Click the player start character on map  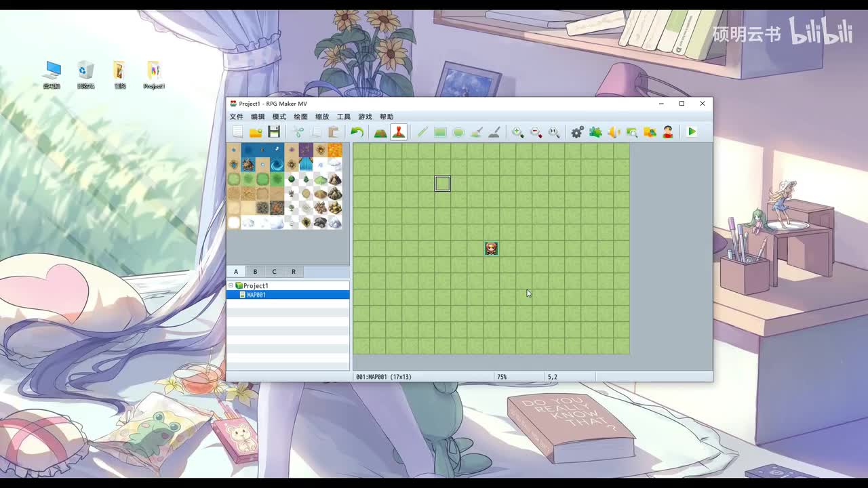(x=492, y=249)
